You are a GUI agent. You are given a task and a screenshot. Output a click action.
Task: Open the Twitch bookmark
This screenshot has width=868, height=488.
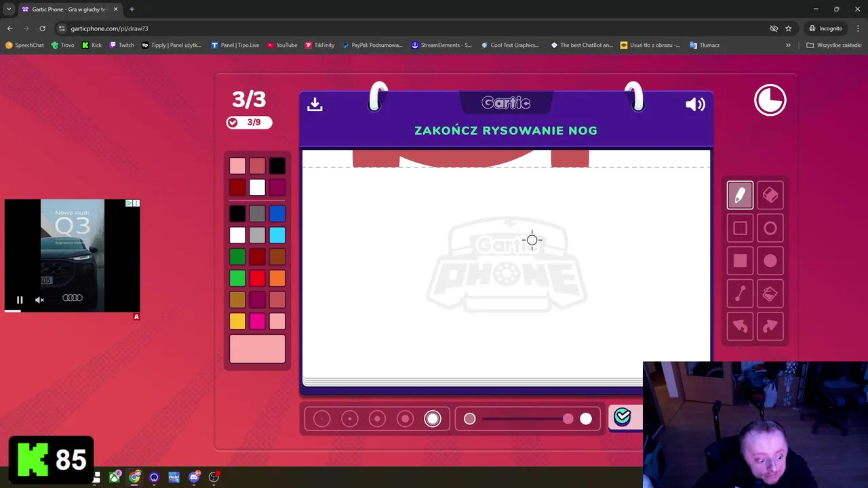[121, 45]
